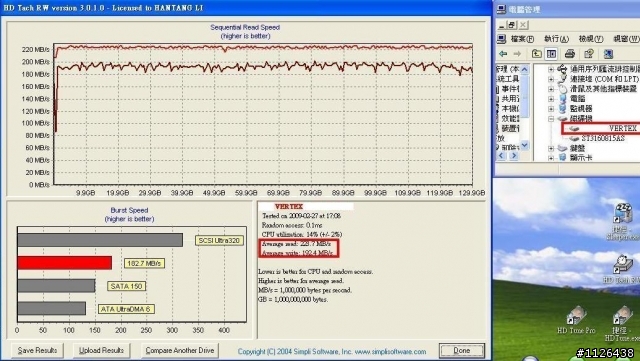Click the CPU utilization result text
The height and width of the screenshot is (361, 640).
pyautogui.click(x=302, y=234)
